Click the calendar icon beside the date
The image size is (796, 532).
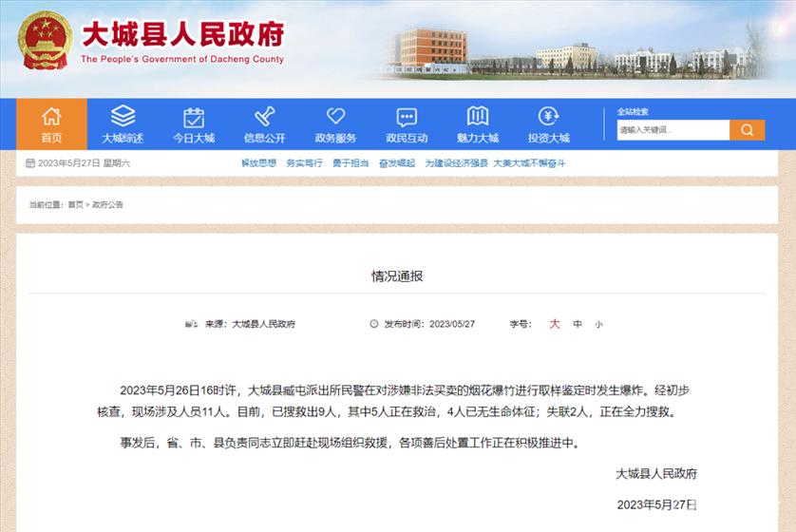tap(30, 163)
